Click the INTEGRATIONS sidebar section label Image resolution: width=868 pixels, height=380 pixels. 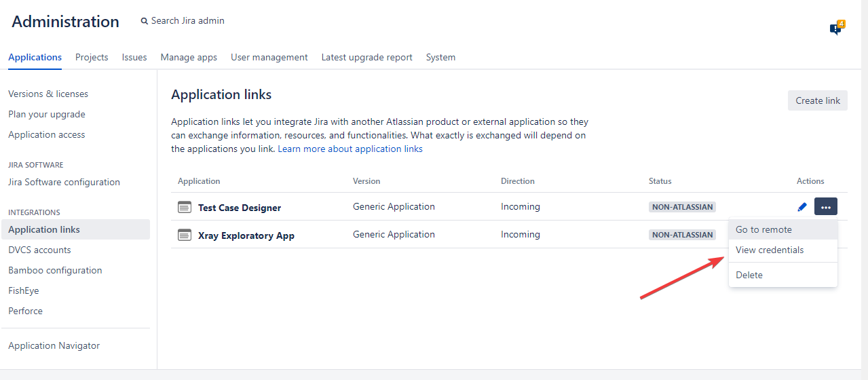click(34, 212)
